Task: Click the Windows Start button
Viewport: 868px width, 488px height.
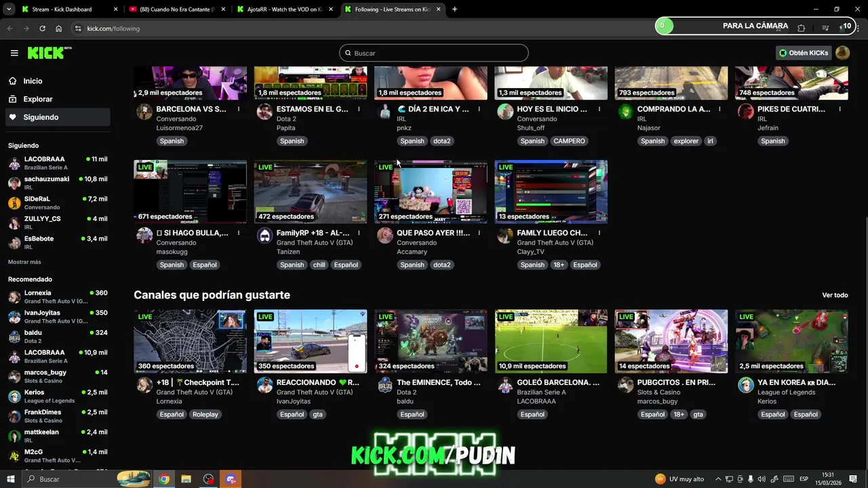Action: tap(11, 479)
